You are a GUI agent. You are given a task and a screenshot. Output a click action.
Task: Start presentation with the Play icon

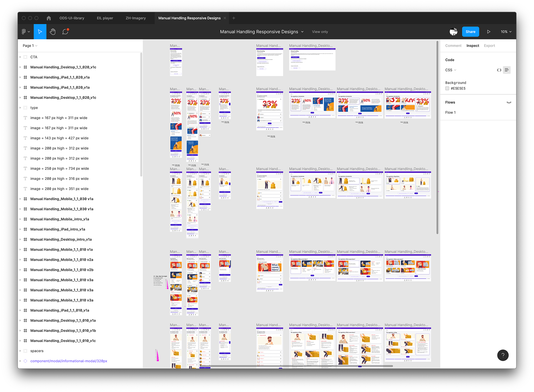point(489,32)
